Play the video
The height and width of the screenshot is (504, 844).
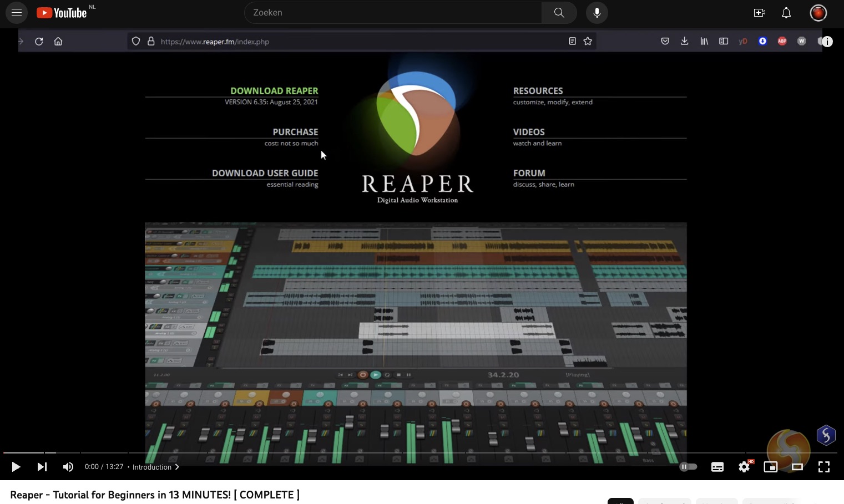click(x=16, y=467)
